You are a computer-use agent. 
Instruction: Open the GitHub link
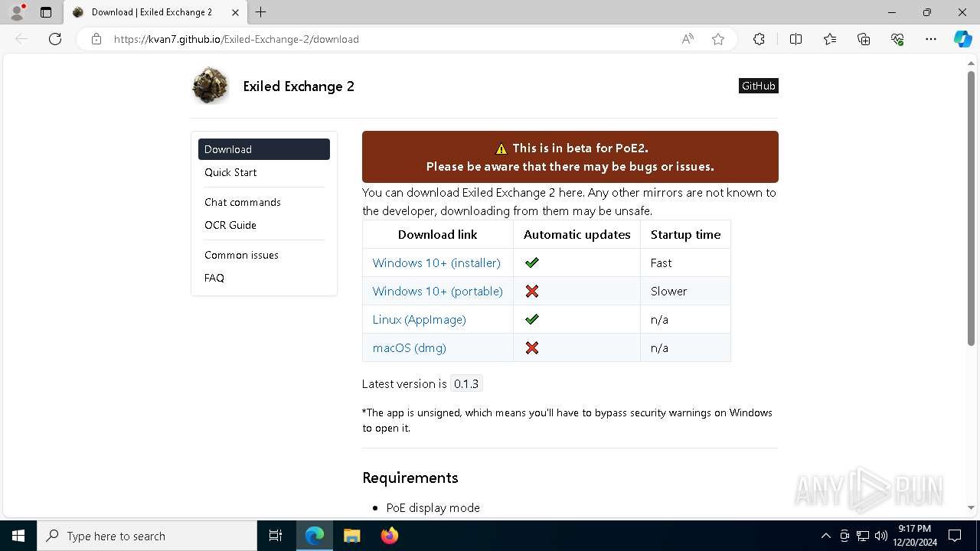[759, 86]
